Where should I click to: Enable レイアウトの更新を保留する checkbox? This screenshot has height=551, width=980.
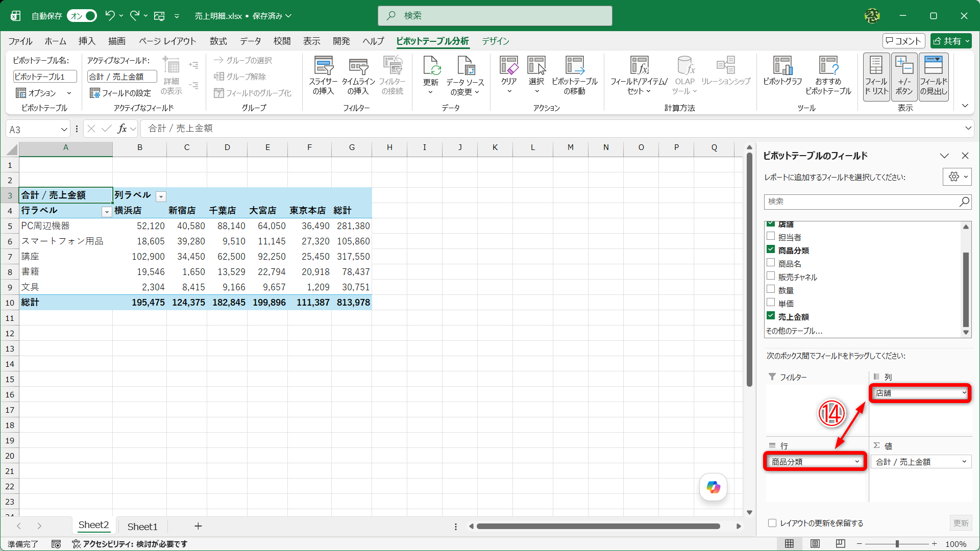coord(772,523)
